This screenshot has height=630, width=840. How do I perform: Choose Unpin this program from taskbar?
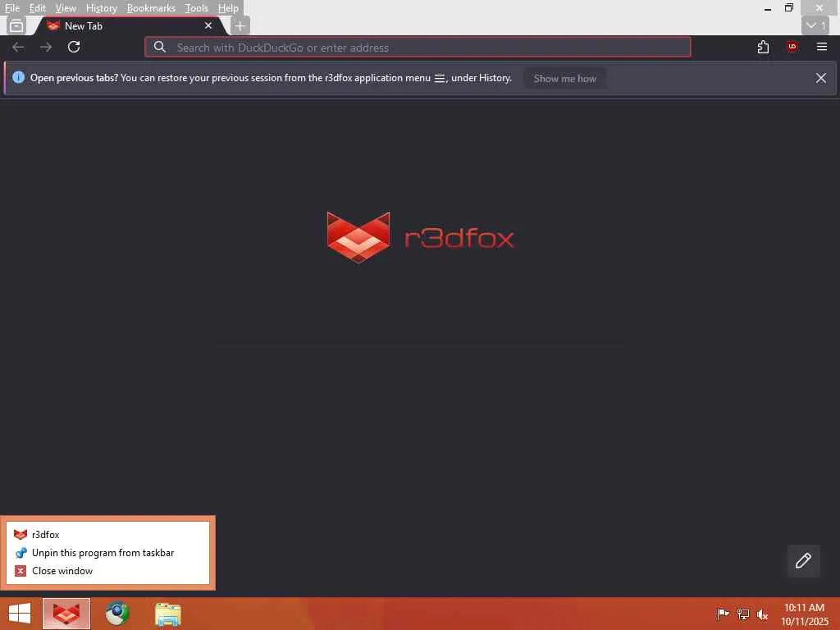(x=107, y=553)
